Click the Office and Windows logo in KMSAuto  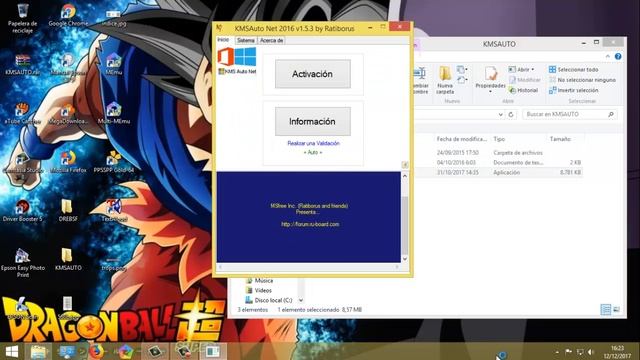click(237, 56)
